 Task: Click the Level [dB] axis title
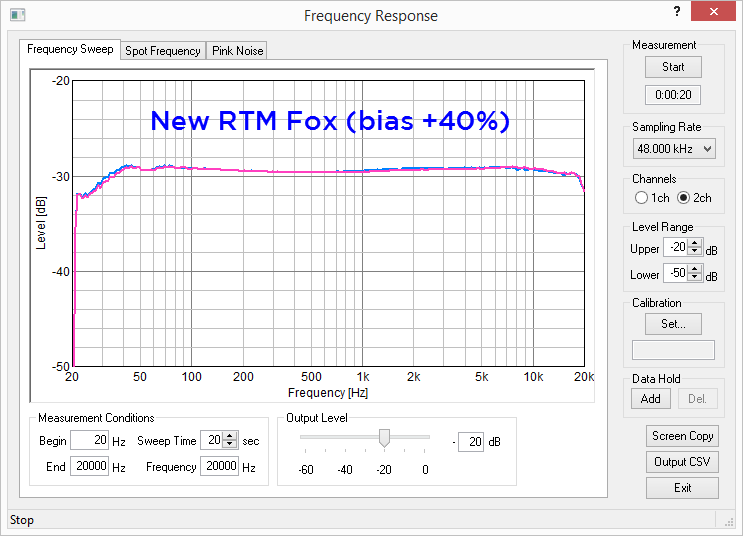point(41,223)
